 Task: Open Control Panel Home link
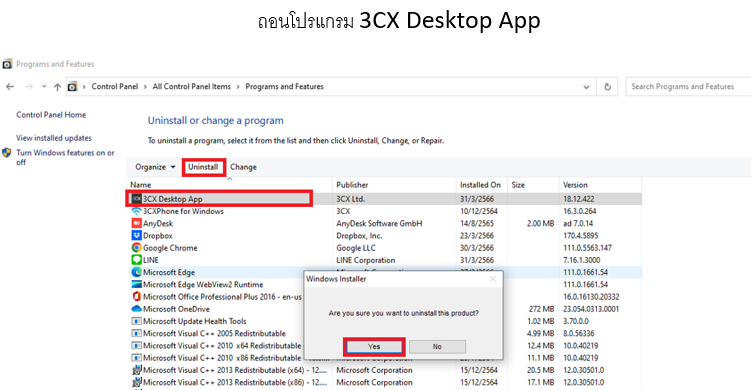[51, 115]
